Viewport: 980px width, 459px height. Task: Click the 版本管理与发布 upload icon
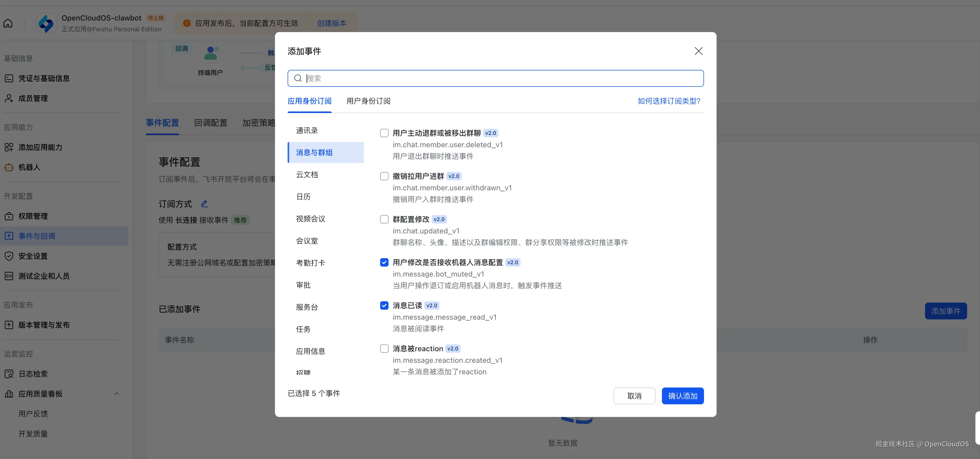(9, 325)
